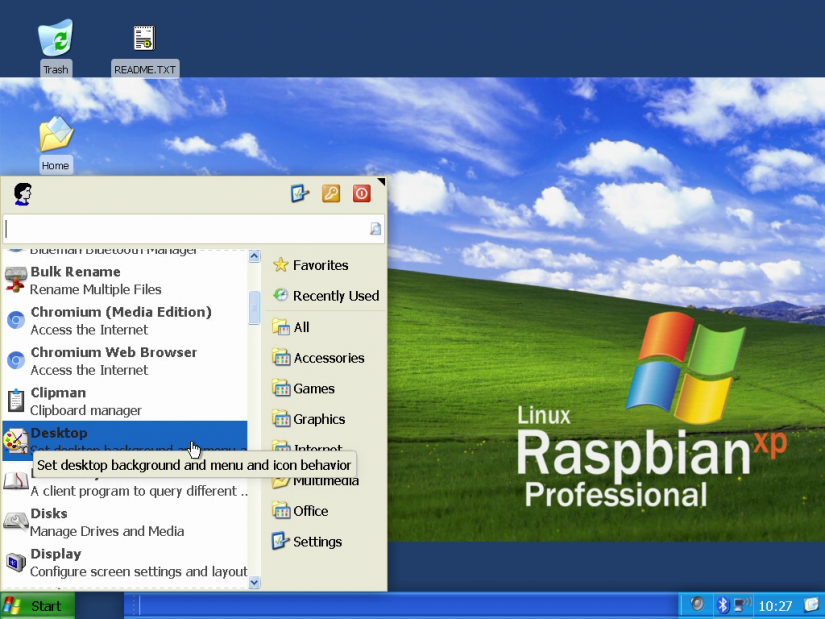This screenshot has width=825, height=619.
Task: Open Clipman clipboard manager
Action: pos(86,401)
